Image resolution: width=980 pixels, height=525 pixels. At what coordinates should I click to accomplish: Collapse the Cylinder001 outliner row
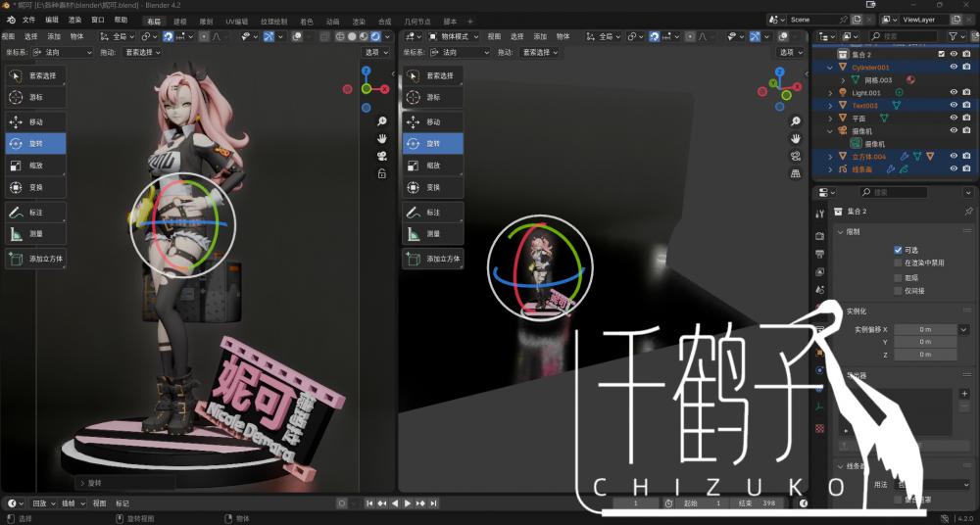click(831, 67)
